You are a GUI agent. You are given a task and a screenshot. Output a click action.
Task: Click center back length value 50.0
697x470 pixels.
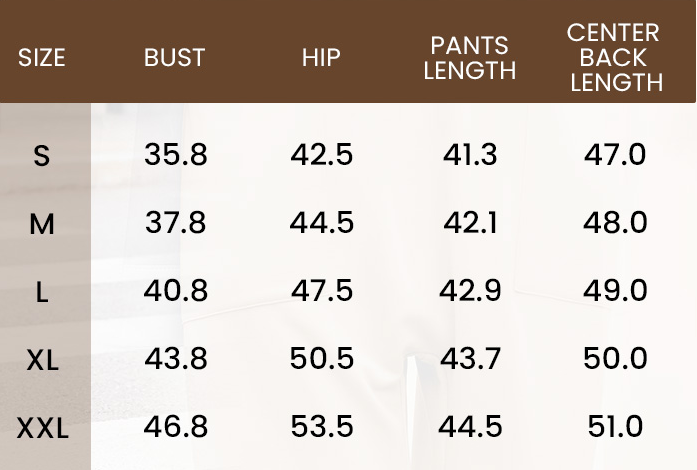615,358
